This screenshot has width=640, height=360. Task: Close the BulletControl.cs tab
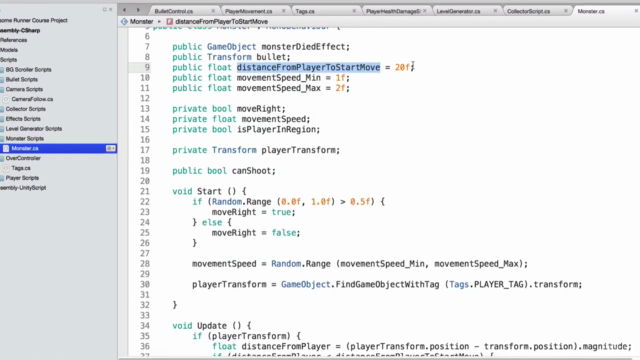[213, 11]
